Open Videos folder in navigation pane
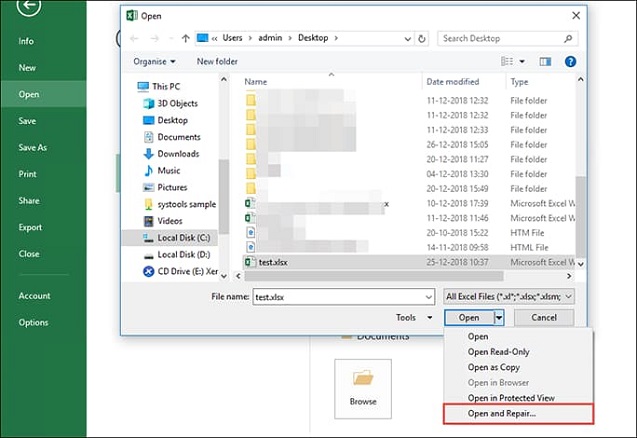The width and height of the screenshot is (637, 438). pos(163,221)
